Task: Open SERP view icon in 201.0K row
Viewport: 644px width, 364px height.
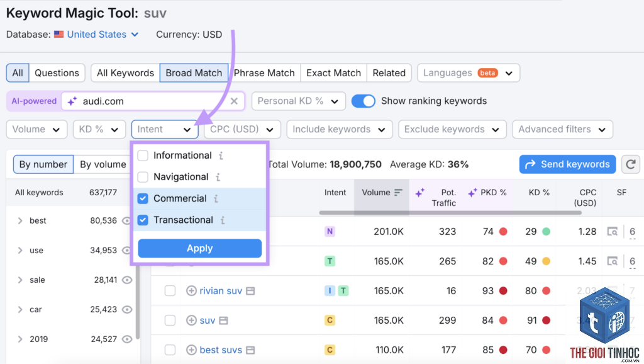Action: [x=613, y=232]
